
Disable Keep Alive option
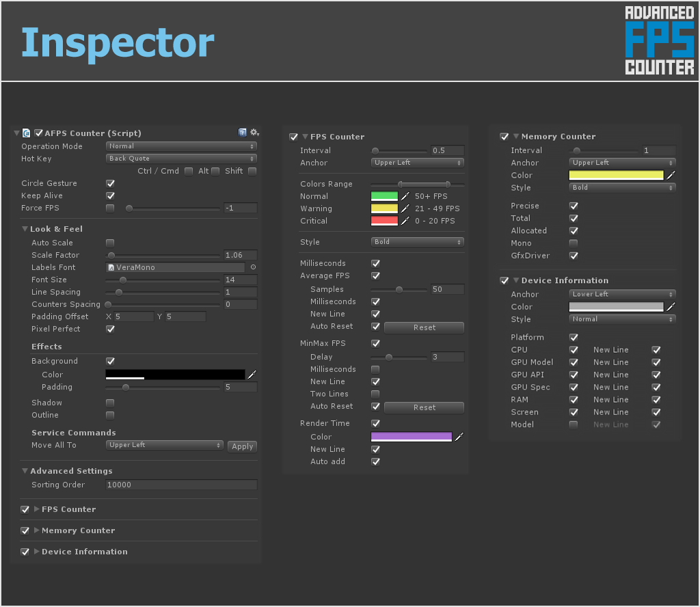point(110,195)
